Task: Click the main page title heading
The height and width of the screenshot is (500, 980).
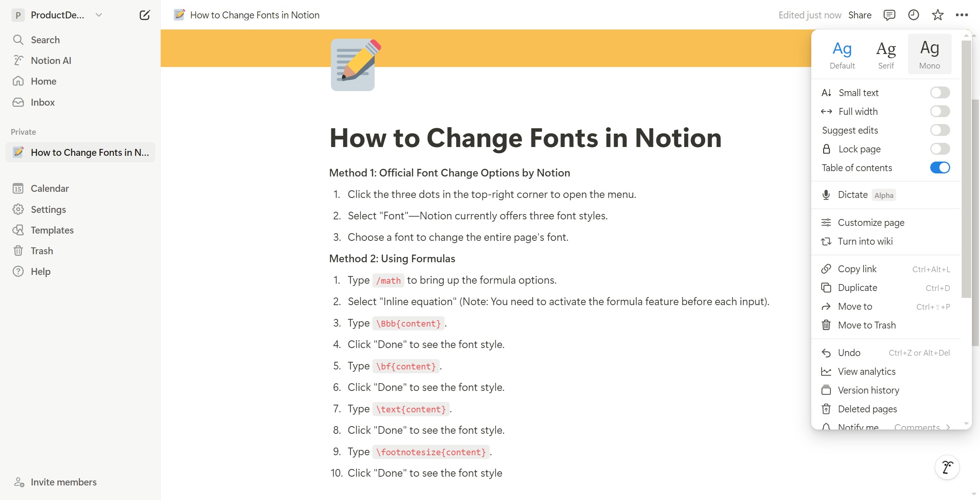Action: pos(525,138)
